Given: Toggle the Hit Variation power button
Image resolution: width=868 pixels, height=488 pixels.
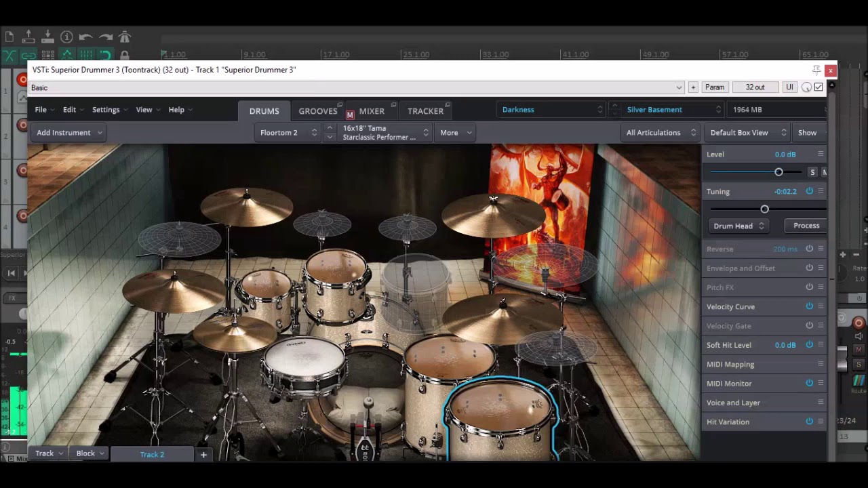Looking at the screenshot, I should point(809,421).
